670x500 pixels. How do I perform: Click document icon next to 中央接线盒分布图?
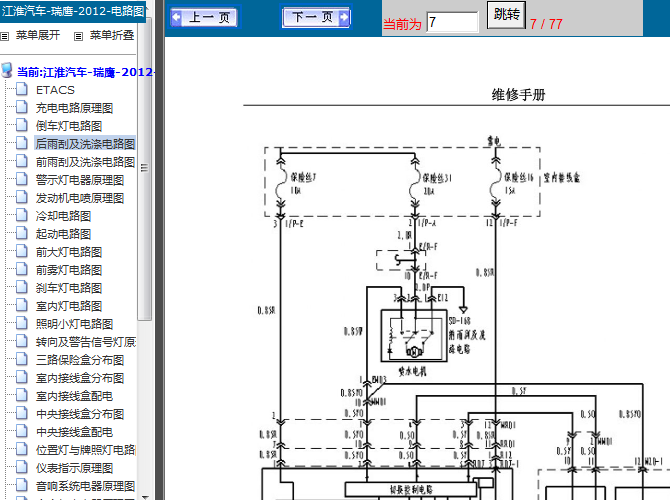[x=22, y=412]
